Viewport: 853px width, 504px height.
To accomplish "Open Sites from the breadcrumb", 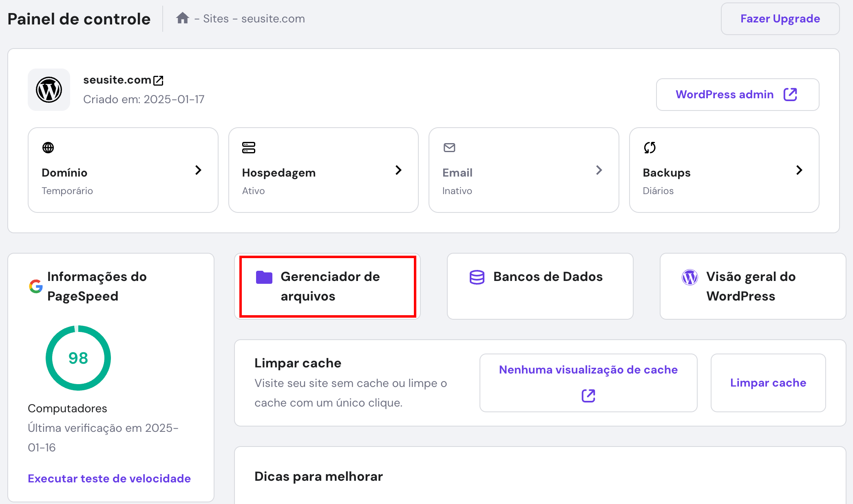I will [215, 18].
